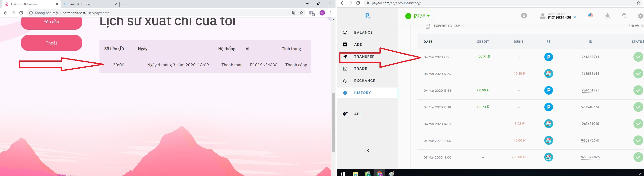Toggle the light/dark theme sun icon
This screenshot has height=176, width=644.
pos(608,16)
